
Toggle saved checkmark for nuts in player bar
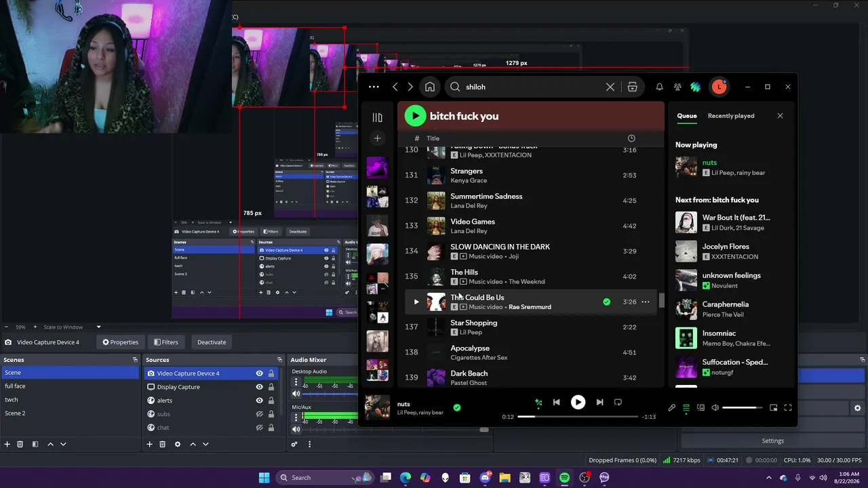coord(456,407)
